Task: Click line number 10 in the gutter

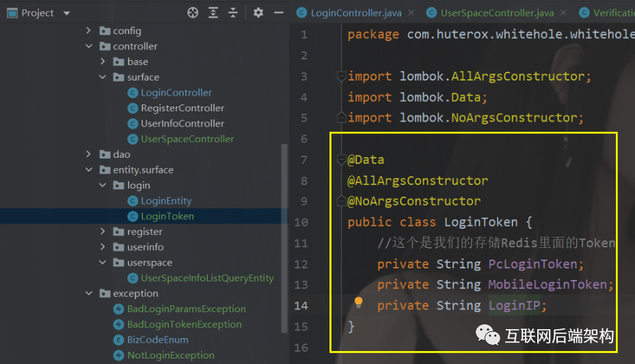Action: tap(301, 222)
